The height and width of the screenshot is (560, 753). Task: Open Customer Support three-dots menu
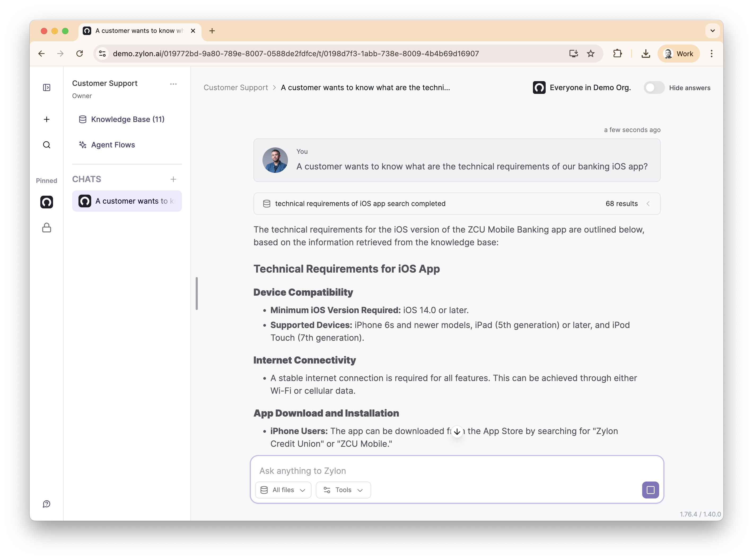tap(173, 84)
